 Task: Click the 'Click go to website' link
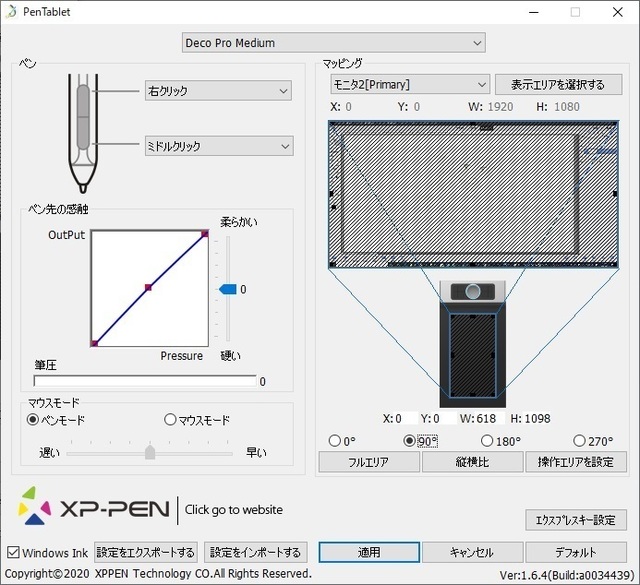pyautogui.click(x=234, y=509)
